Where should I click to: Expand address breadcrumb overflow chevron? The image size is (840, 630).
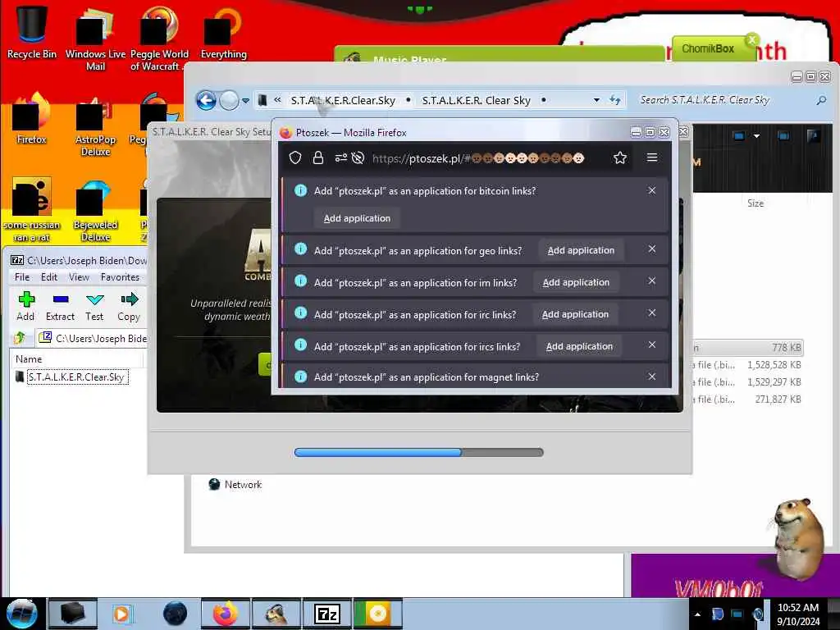(277, 99)
